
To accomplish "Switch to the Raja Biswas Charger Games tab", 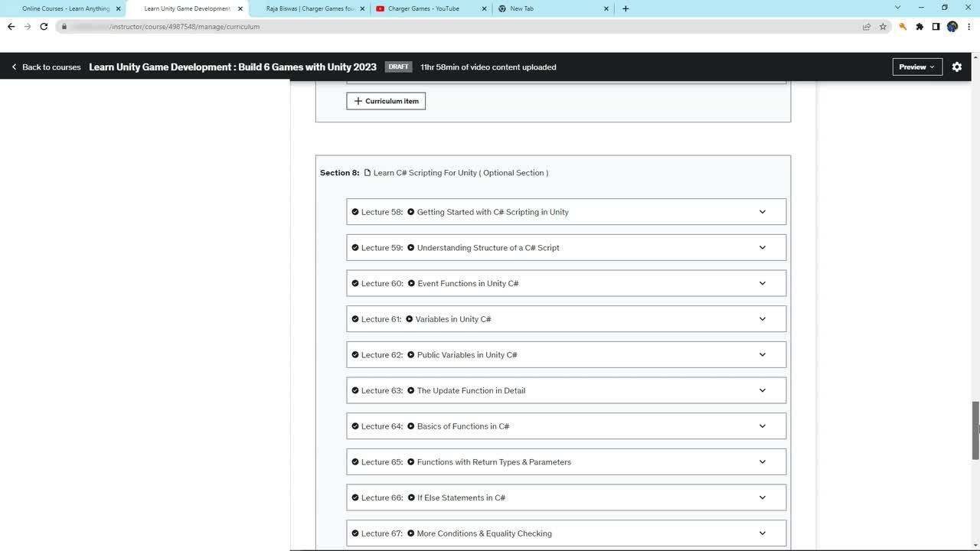I will tap(310, 8).
